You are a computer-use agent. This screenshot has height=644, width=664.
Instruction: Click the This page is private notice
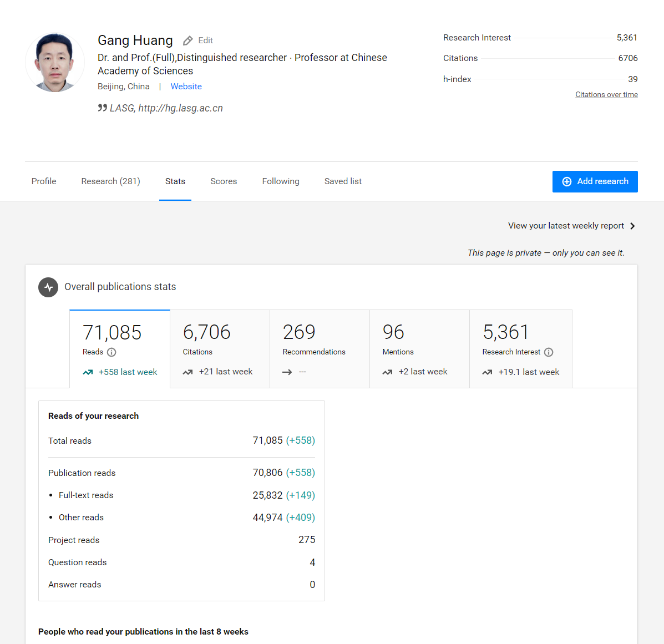tap(546, 253)
